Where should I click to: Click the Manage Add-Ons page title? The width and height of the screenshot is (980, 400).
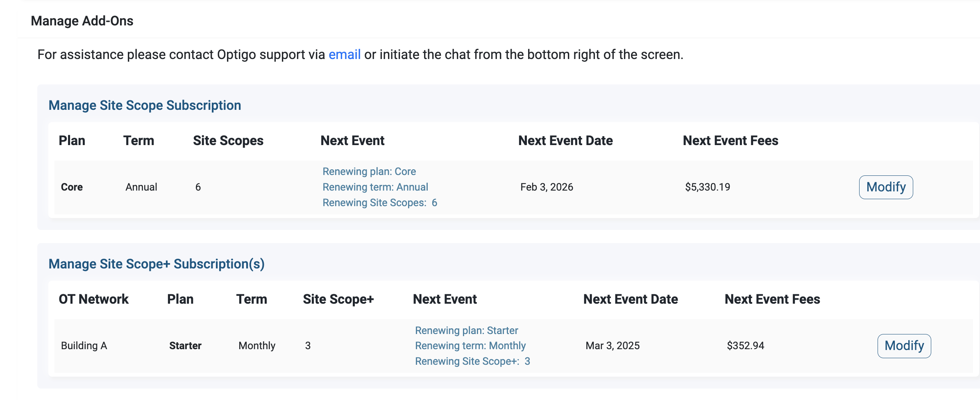[x=82, y=21]
